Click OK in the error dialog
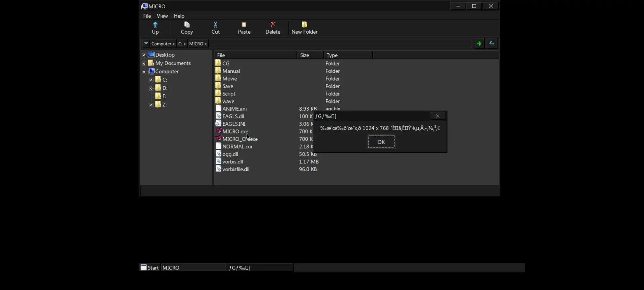 click(x=381, y=142)
